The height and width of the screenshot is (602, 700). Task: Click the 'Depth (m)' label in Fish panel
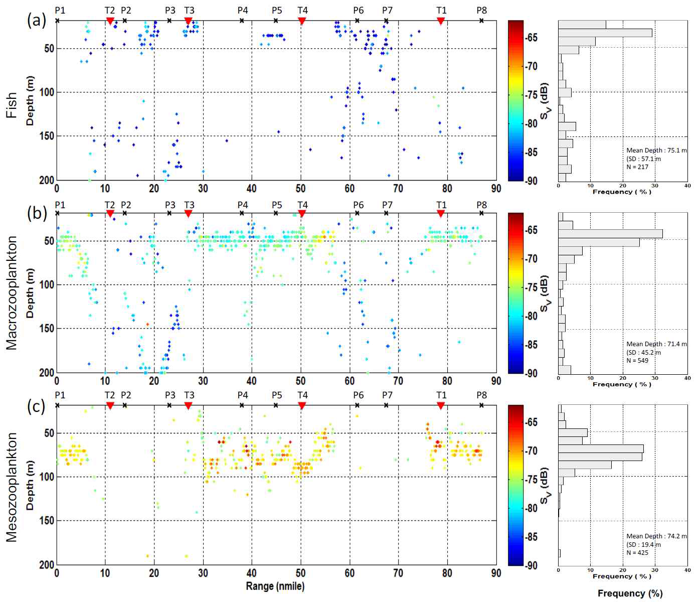pyautogui.click(x=30, y=101)
